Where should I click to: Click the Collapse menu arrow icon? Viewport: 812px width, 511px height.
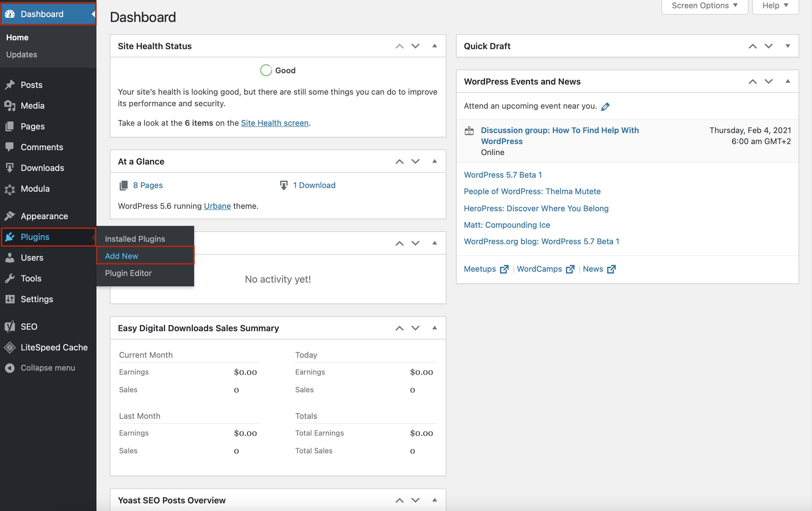(10, 368)
